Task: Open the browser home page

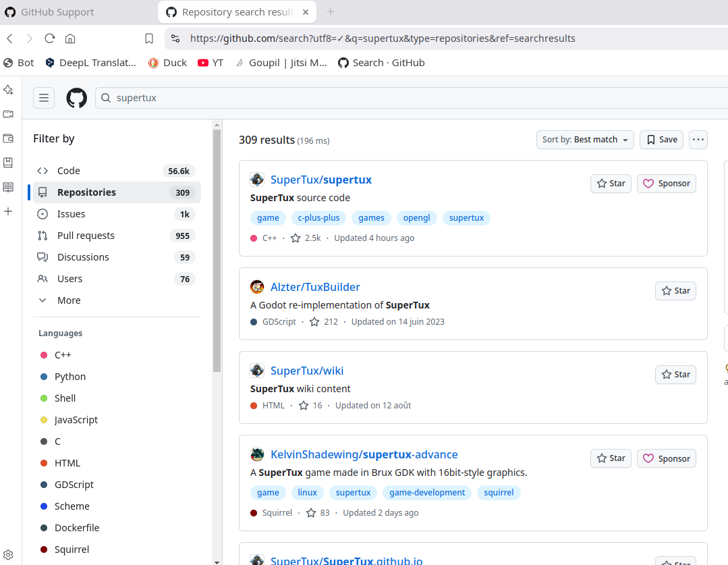Action: [x=70, y=38]
